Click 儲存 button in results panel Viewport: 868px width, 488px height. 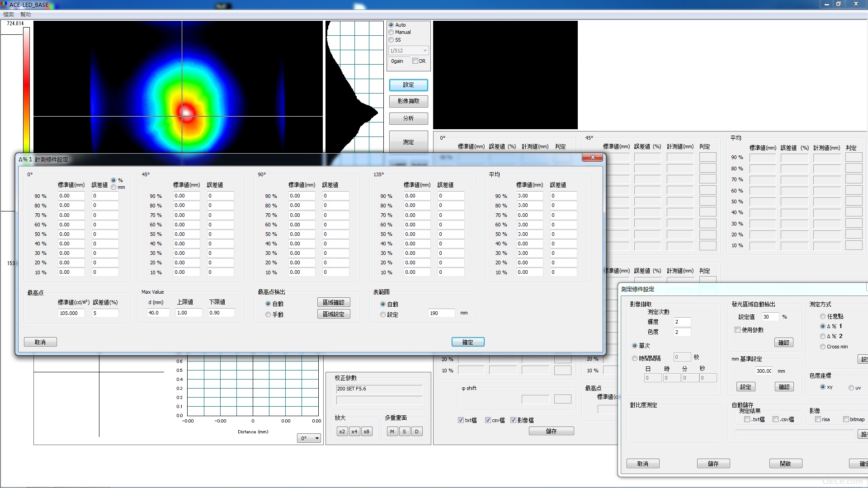pyautogui.click(x=551, y=431)
